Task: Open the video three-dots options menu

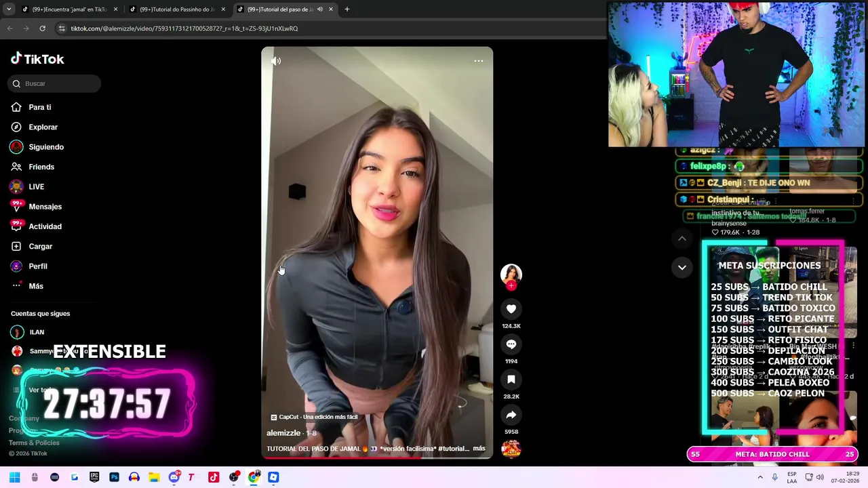Action: [479, 61]
